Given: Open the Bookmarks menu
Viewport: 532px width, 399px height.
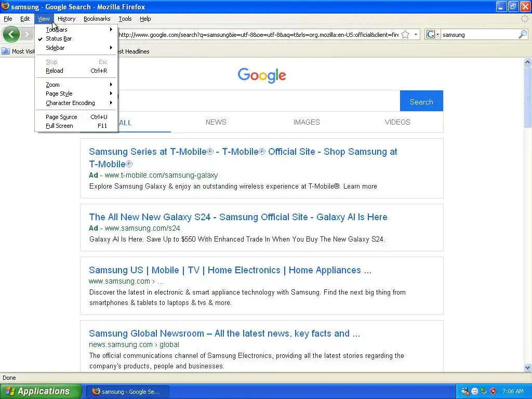Looking at the screenshot, I should [97, 19].
